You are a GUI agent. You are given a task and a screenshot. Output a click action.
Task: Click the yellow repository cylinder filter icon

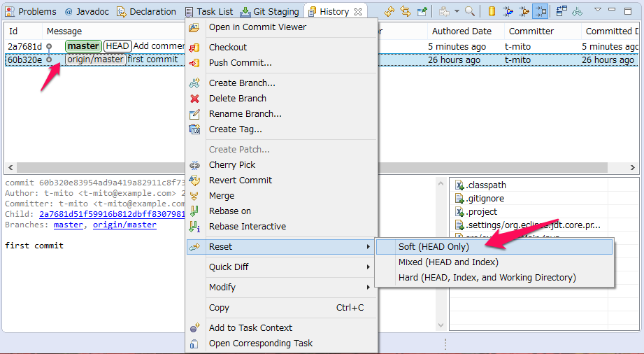(492, 11)
